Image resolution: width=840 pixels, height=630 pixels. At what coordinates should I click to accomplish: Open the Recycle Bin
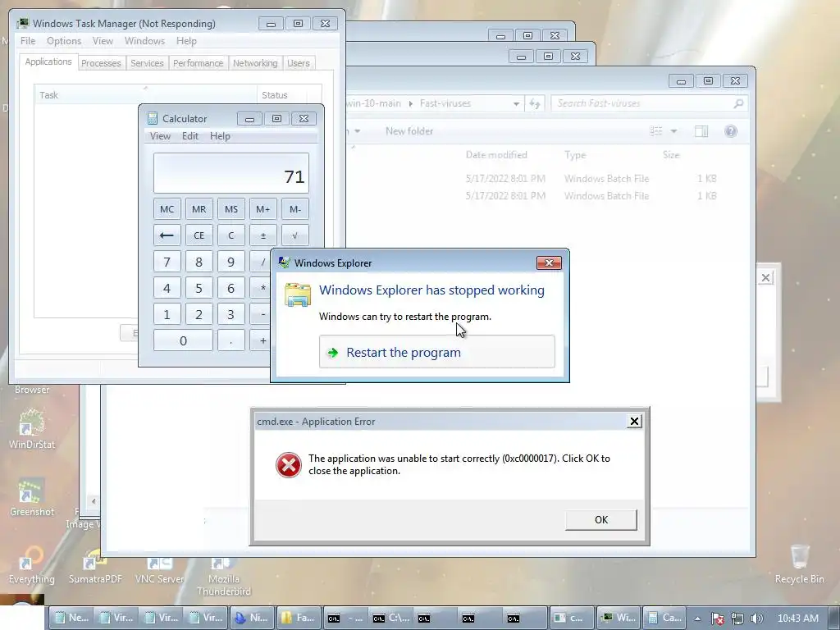[x=799, y=565]
